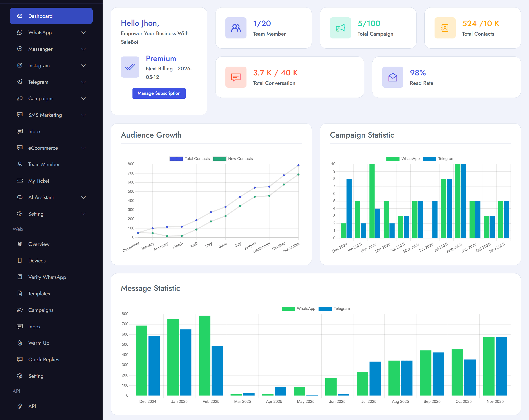Toggle Telegram series in Message Statistic legend
529x420 pixels.
[x=334, y=309]
